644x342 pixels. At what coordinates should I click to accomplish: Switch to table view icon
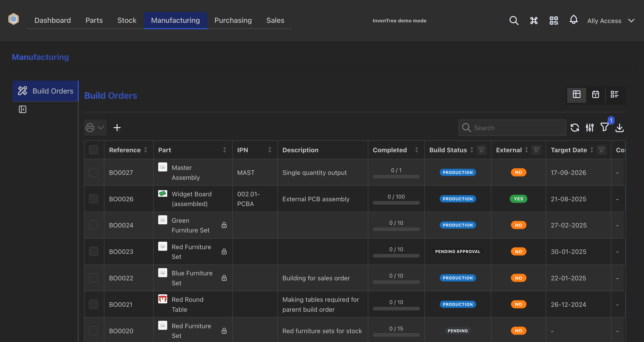tap(576, 94)
